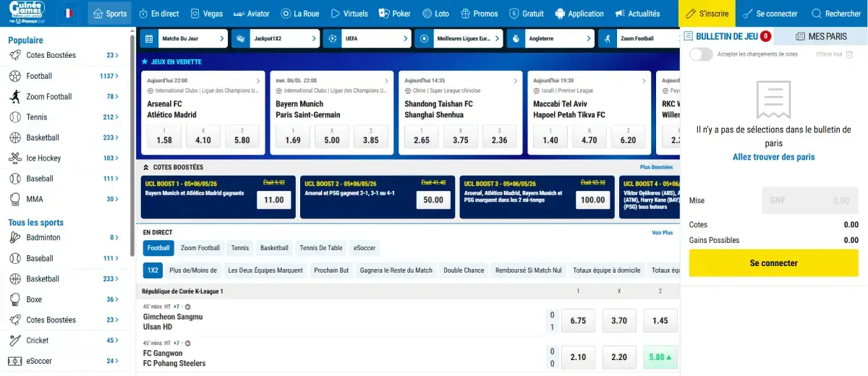Expand +7 markets for Gimcheon Sangmu match
Viewport: 868px width, 376px height.
pyautogui.click(x=176, y=307)
